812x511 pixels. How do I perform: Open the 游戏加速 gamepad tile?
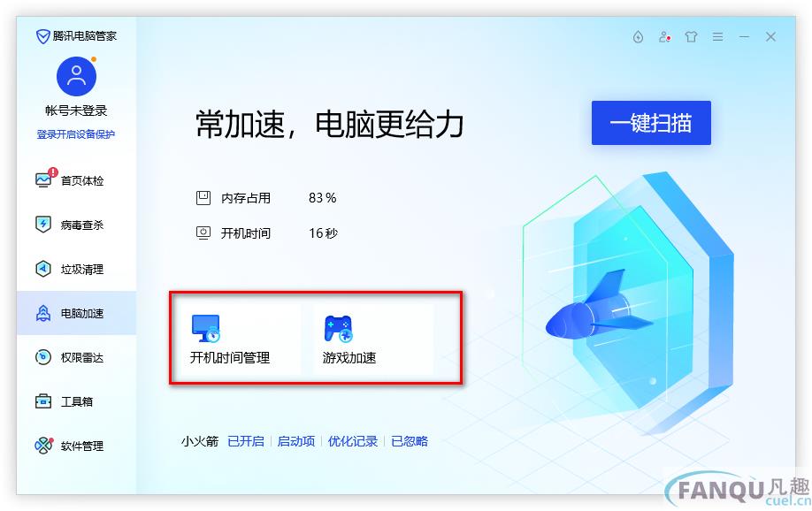(x=373, y=339)
